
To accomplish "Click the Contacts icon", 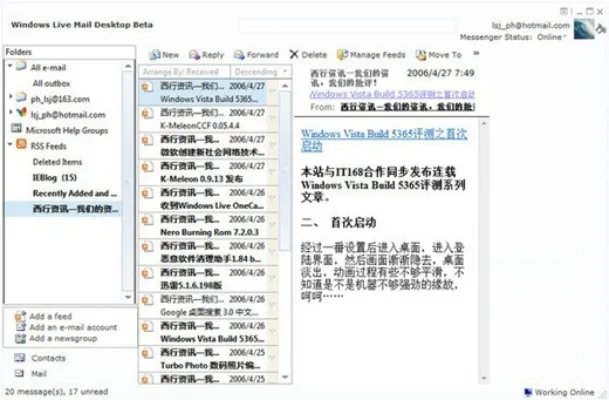I will 19,358.
